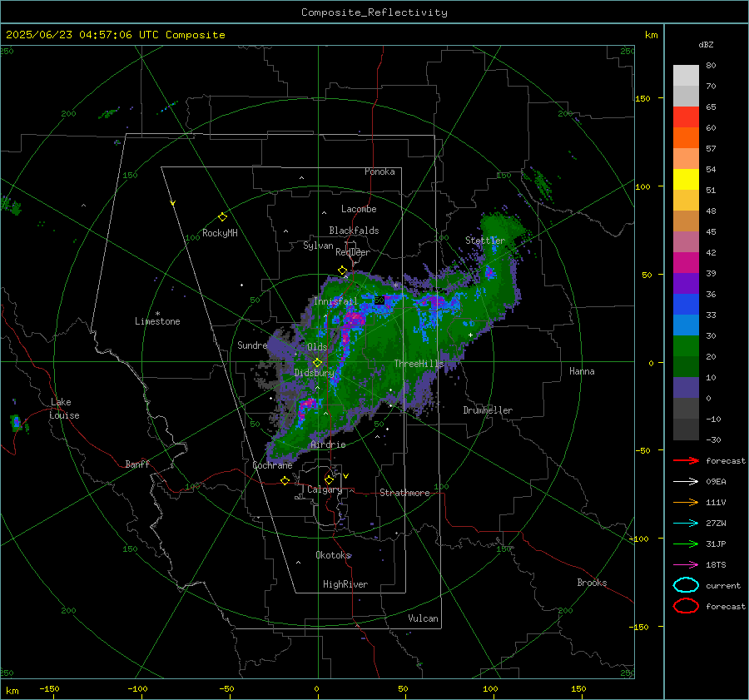Click the cyan 'current' ellipse legend icon

686,585
